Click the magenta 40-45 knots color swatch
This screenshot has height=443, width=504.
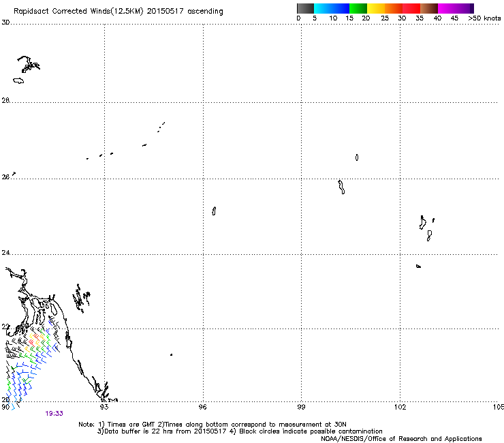pyautogui.click(x=447, y=8)
